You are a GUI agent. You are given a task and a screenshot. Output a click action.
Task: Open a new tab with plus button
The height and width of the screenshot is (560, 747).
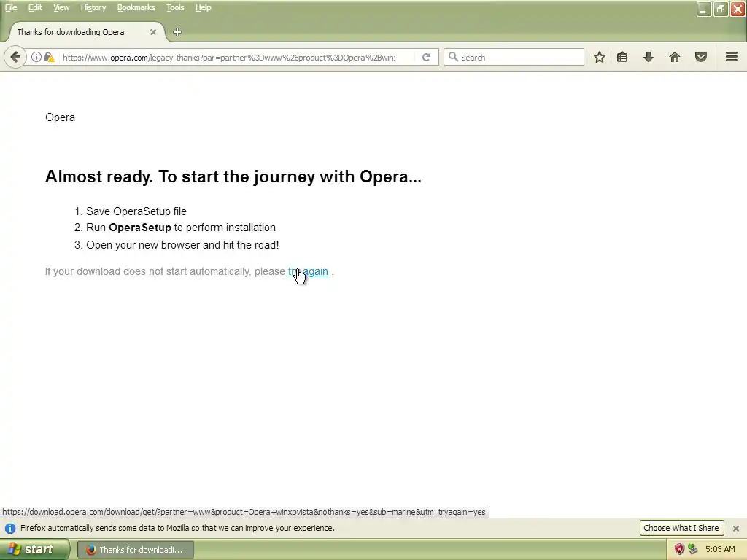(177, 32)
